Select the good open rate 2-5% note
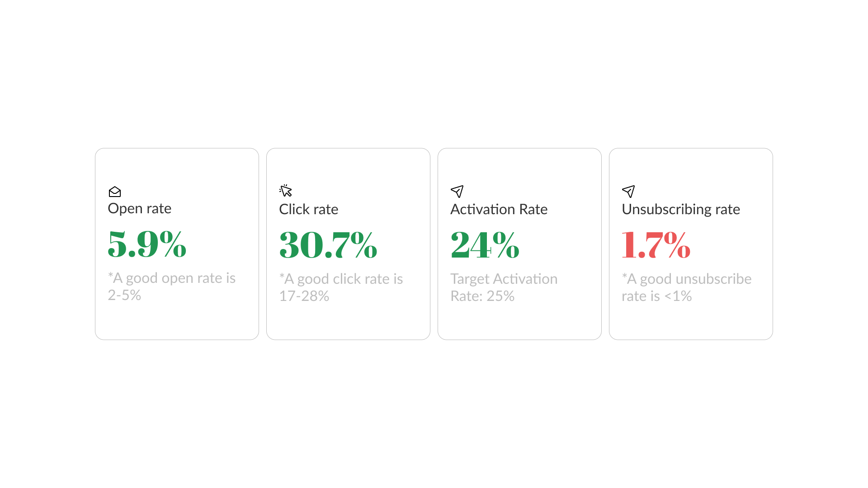The image size is (868, 488). (x=171, y=286)
